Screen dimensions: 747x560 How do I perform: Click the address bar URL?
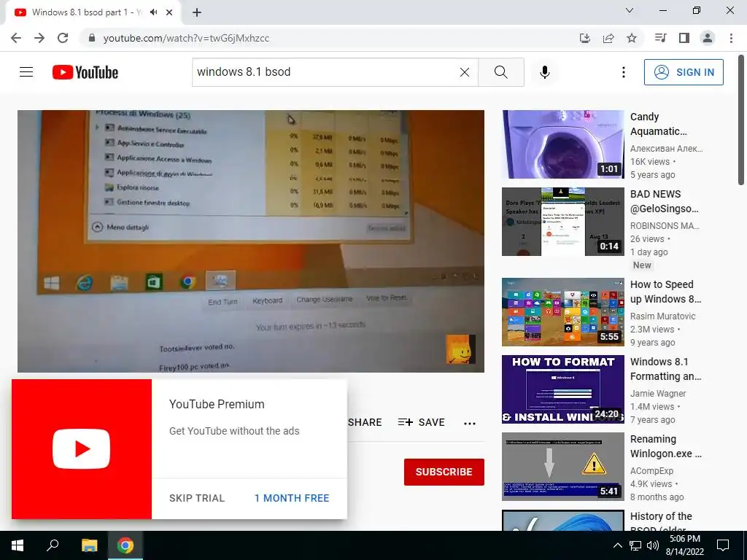pyautogui.click(x=186, y=38)
